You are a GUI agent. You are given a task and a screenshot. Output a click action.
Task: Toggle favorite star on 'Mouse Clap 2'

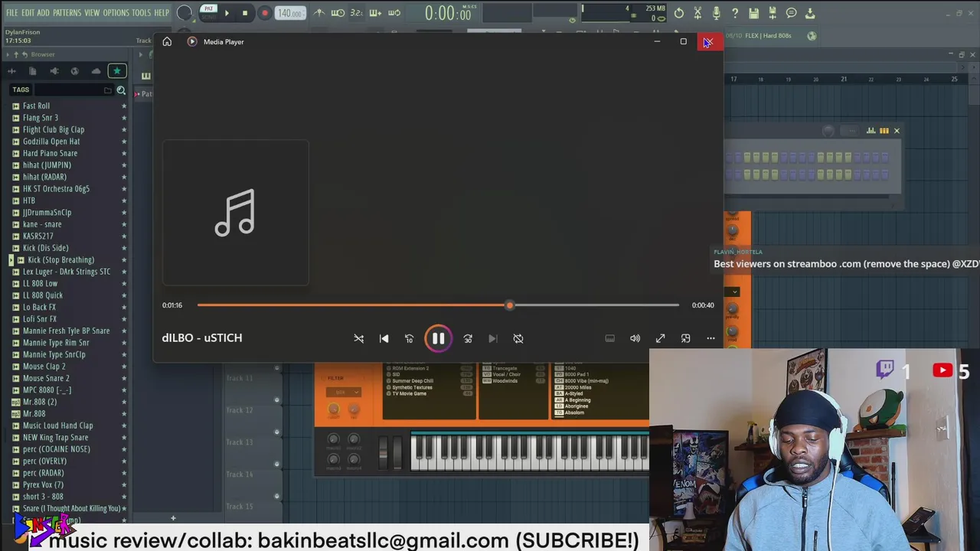click(x=124, y=366)
